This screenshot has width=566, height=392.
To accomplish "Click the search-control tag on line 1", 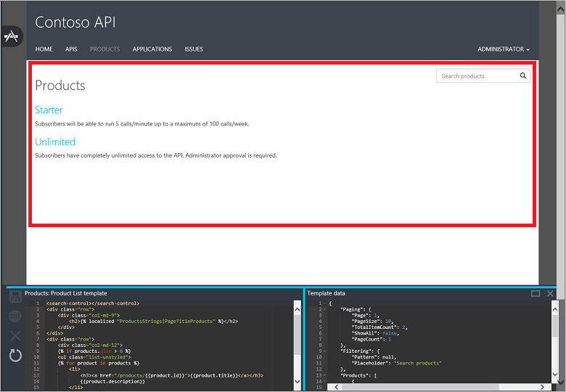I will [x=93, y=303].
